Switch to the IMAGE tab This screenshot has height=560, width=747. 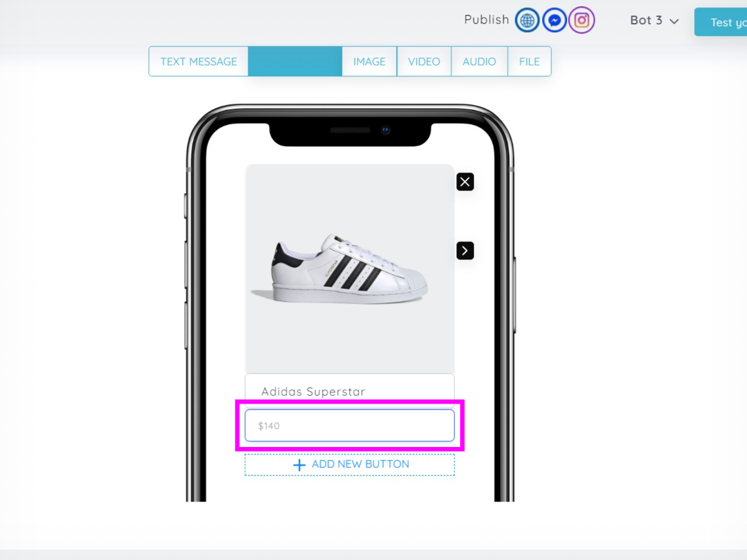tap(369, 61)
